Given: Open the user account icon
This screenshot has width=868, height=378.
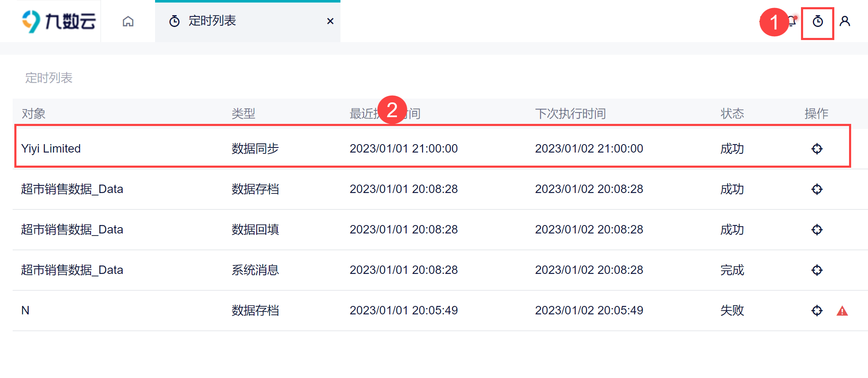Looking at the screenshot, I should (x=845, y=21).
